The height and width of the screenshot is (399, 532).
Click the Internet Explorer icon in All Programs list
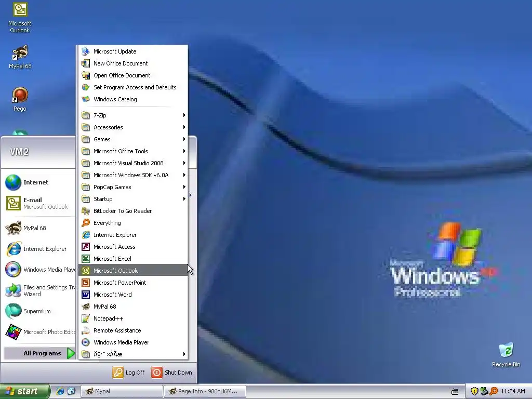click(x=86, y=235)
